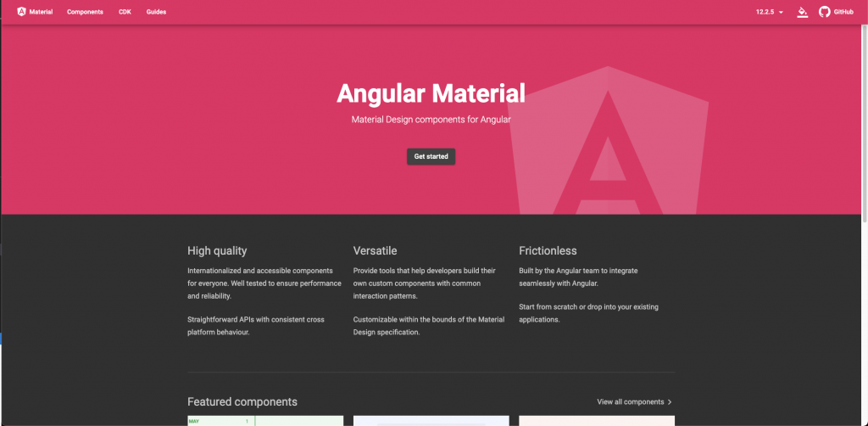Click the Versatile heading
Image resolution: width=868 pixels, height=426 pixels.
(375, 251)
